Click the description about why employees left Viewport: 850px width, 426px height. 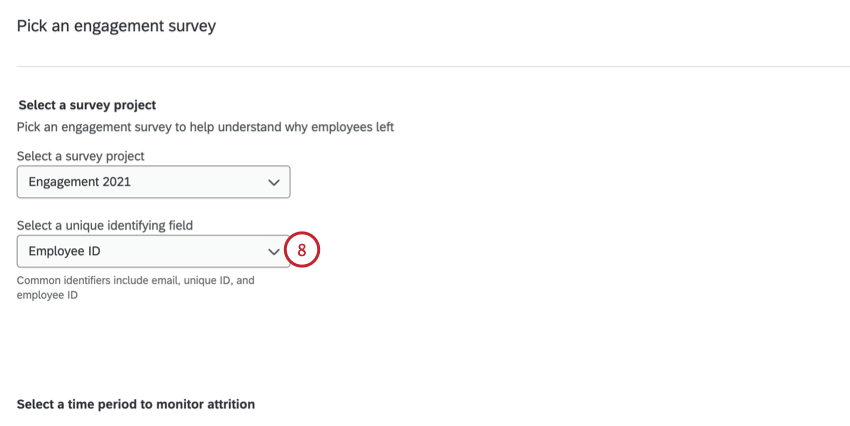[205, 127]
